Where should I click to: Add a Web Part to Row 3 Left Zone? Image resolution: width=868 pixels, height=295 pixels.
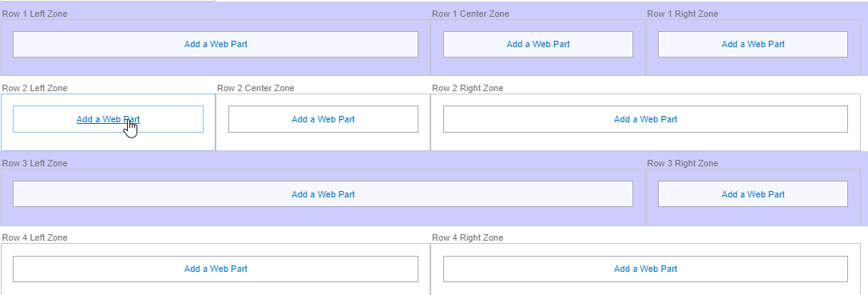323,194
